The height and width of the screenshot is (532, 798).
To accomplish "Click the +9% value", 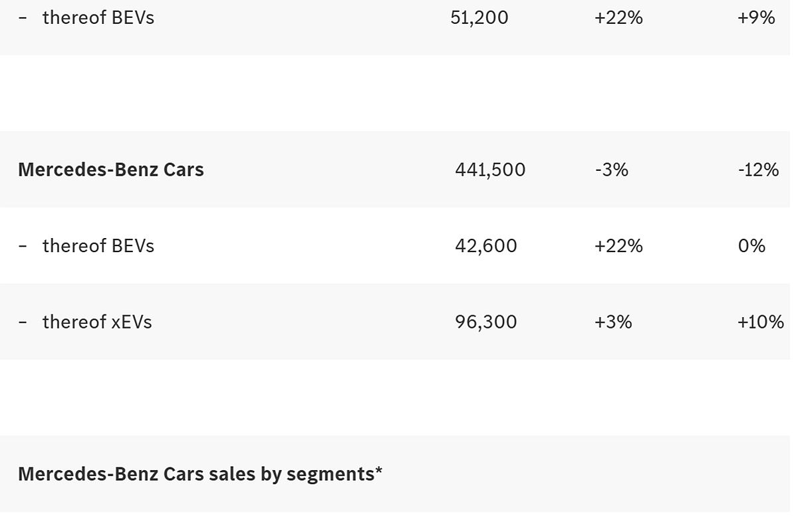I will (x=756, y=17).
